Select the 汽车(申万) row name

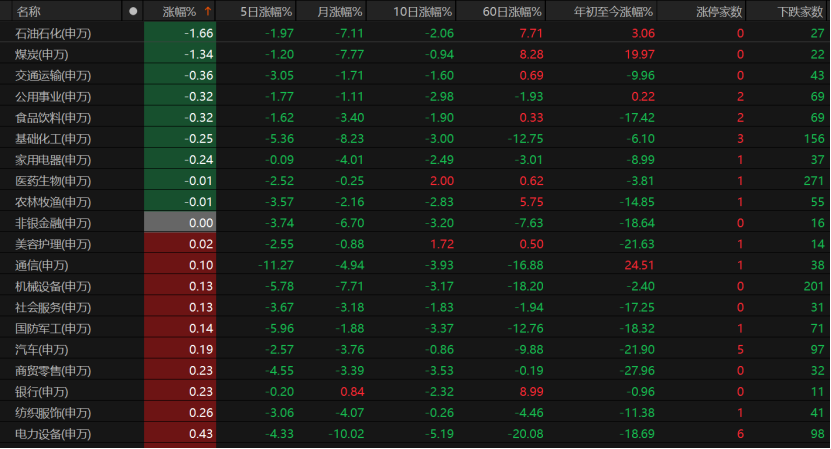pyautogui.click(x=41, y=350)
